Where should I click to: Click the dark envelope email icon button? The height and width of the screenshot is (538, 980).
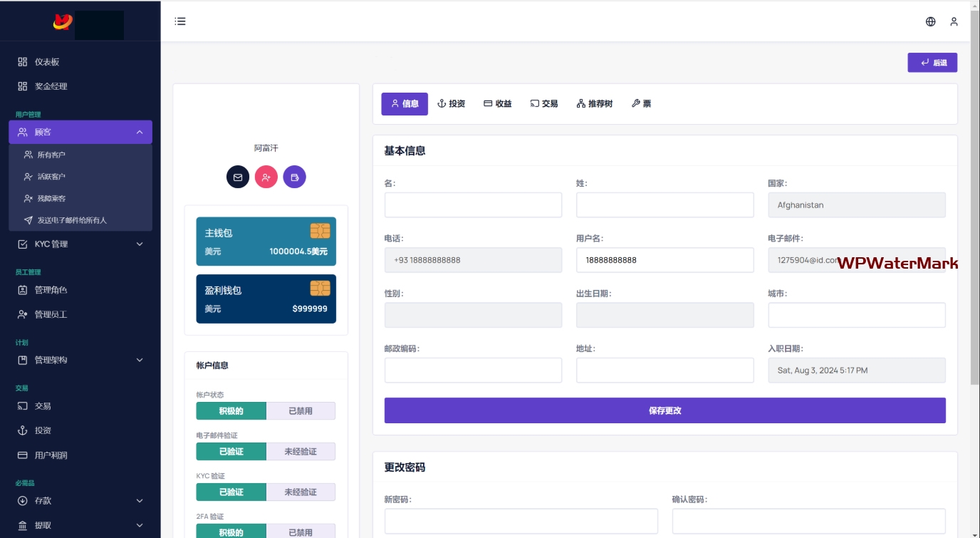pyautogui.click(x=238, y=177)
